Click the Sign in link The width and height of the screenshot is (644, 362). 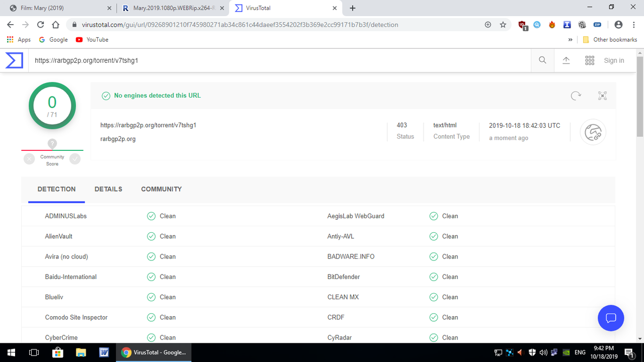coord(614,60)
